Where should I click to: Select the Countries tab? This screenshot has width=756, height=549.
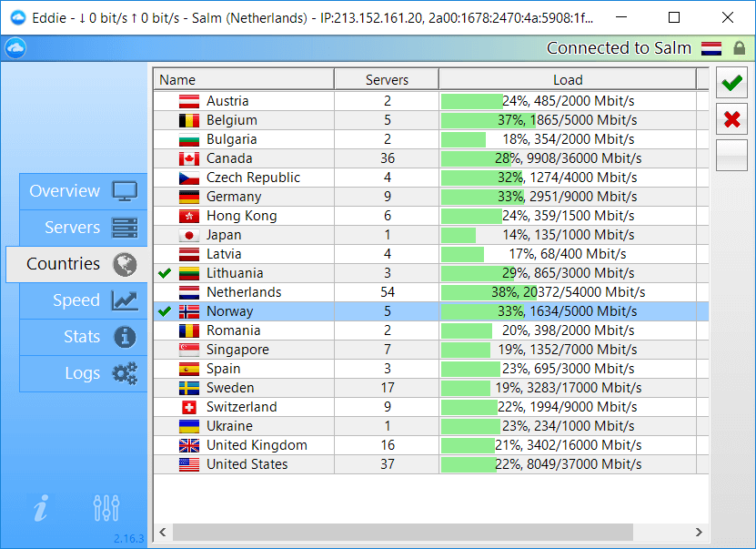76,264
